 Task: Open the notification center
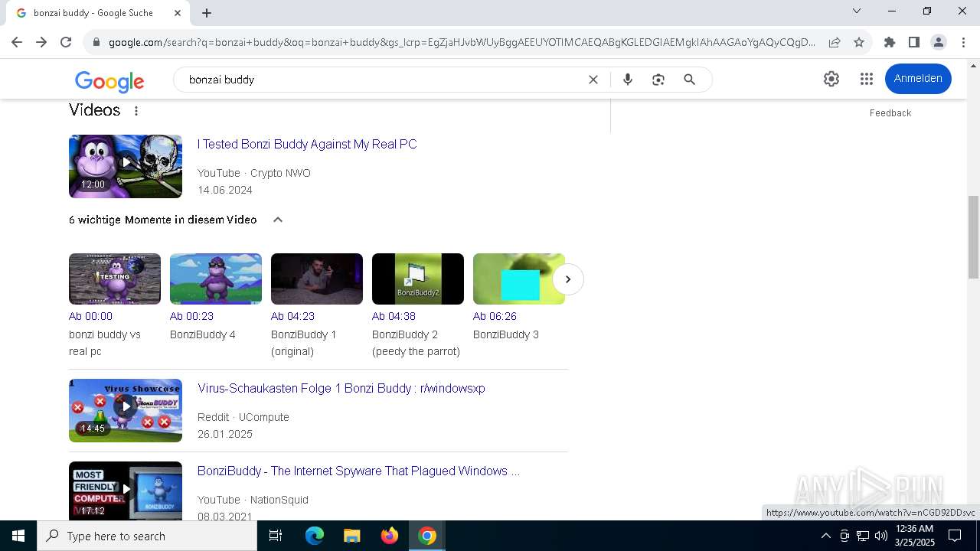click(955, 536)
